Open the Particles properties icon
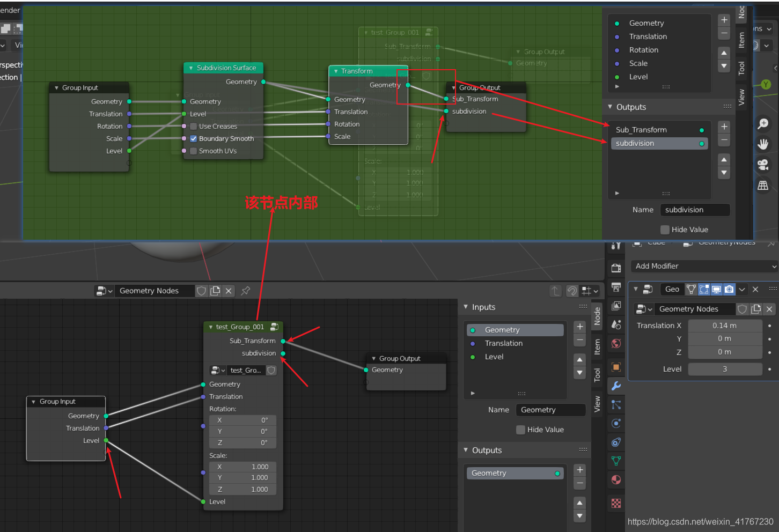 (x=616, y=404)
